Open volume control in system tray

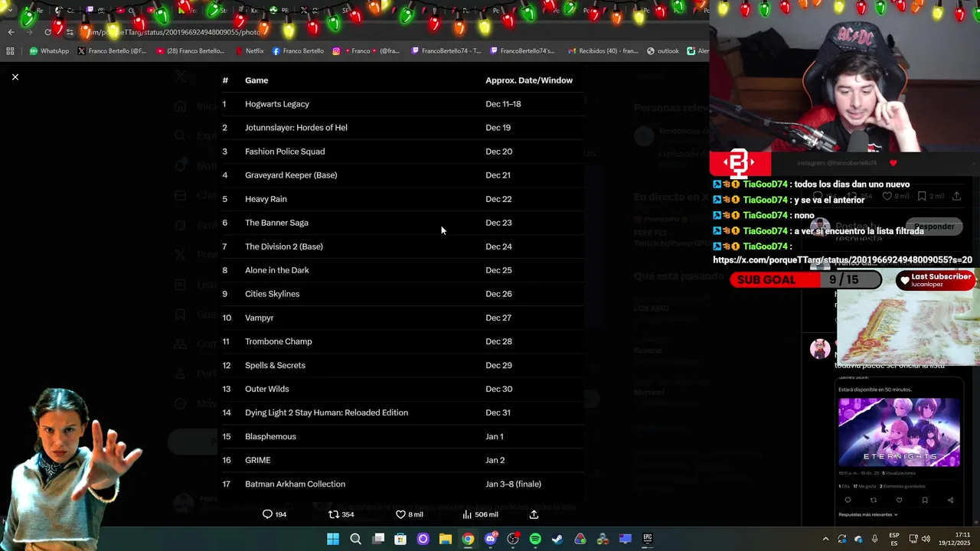coord(926,539)
